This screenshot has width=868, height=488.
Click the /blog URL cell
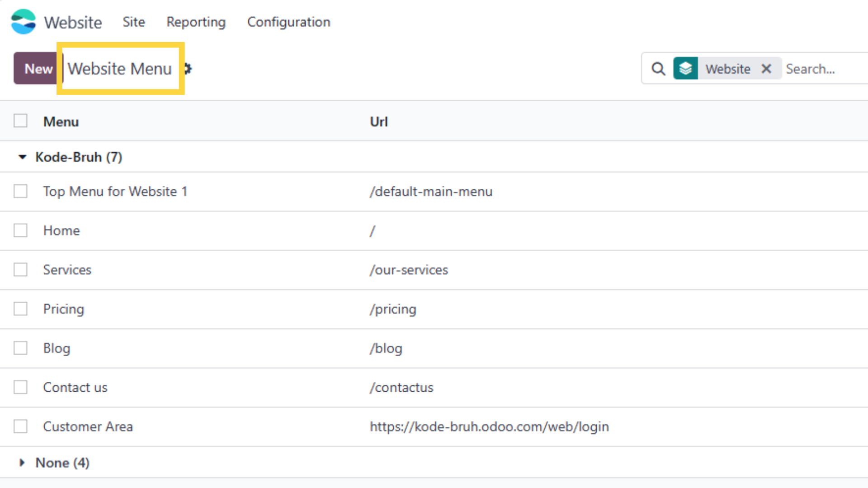pos(386,348)
